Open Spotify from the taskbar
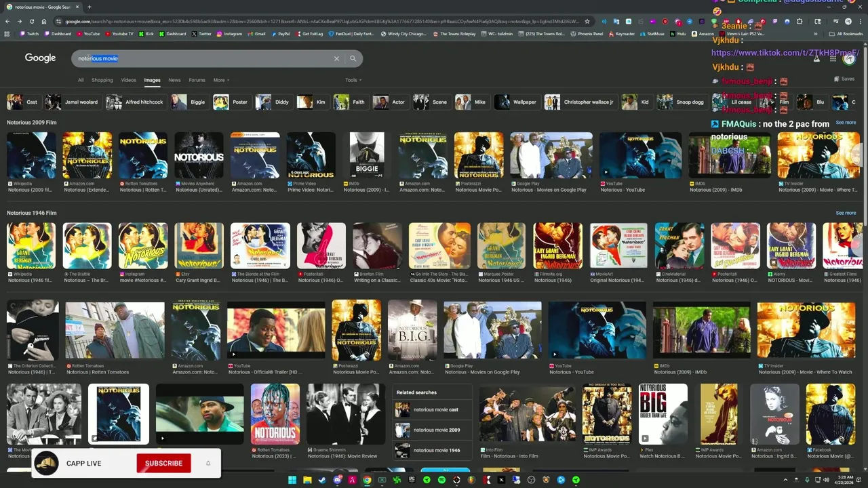 [441, 480]
